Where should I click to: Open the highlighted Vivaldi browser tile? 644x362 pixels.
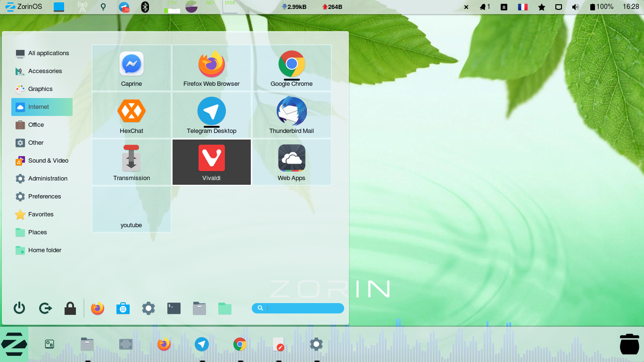(212, 162)
